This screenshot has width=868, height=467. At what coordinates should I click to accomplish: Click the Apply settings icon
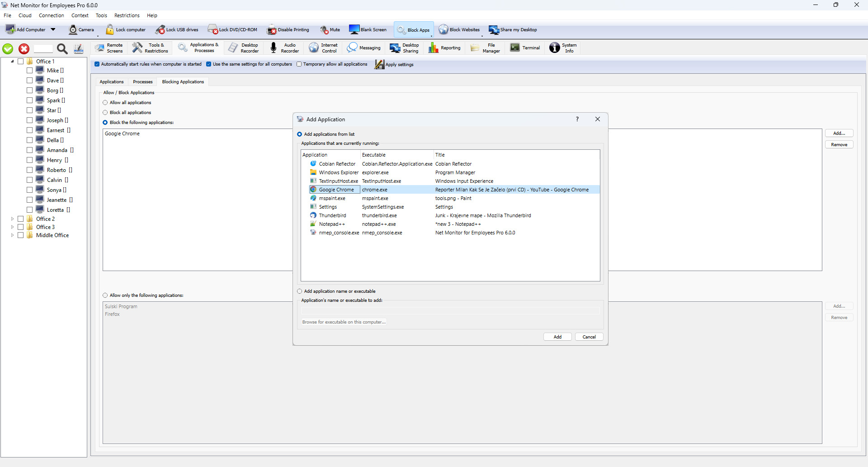[379, 65]
